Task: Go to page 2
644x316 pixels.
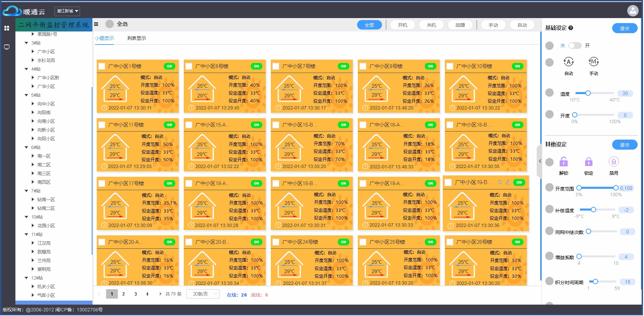Action: point(124,294)
